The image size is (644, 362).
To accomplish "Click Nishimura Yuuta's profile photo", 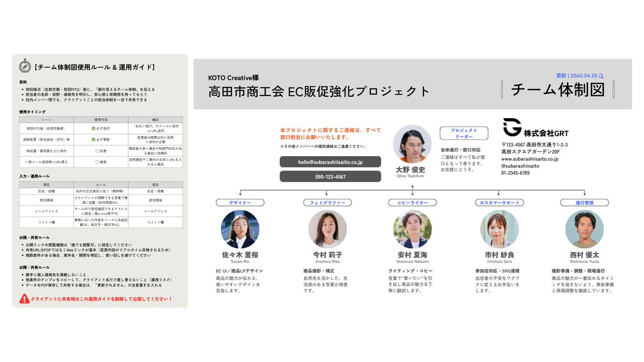I will (x=584, y=230).
